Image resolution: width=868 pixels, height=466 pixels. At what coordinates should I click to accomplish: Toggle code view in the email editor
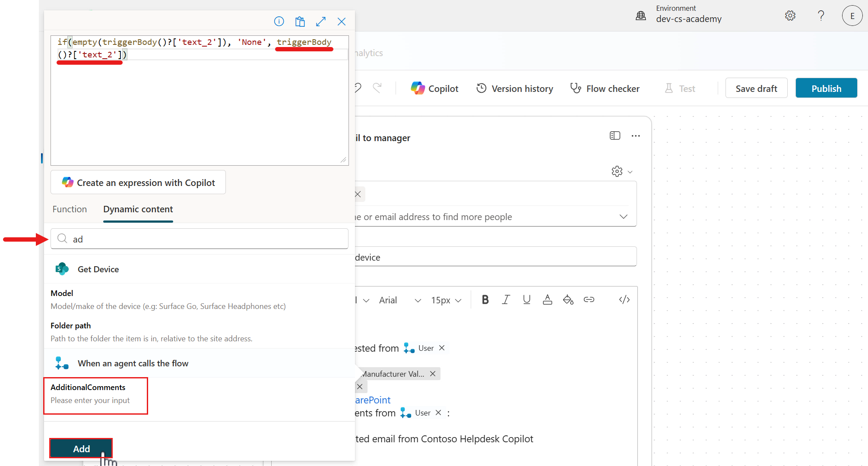(624, 299)
